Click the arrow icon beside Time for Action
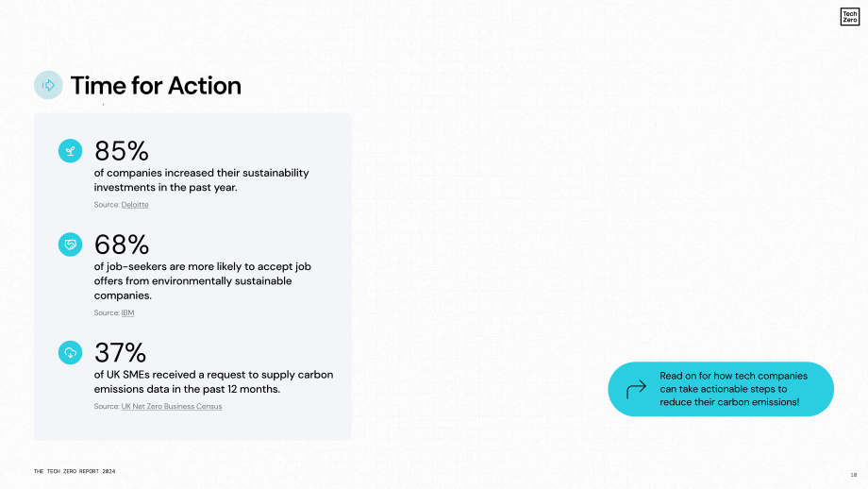Viewport: 868px width, 489px height. [x=48, y=85]
